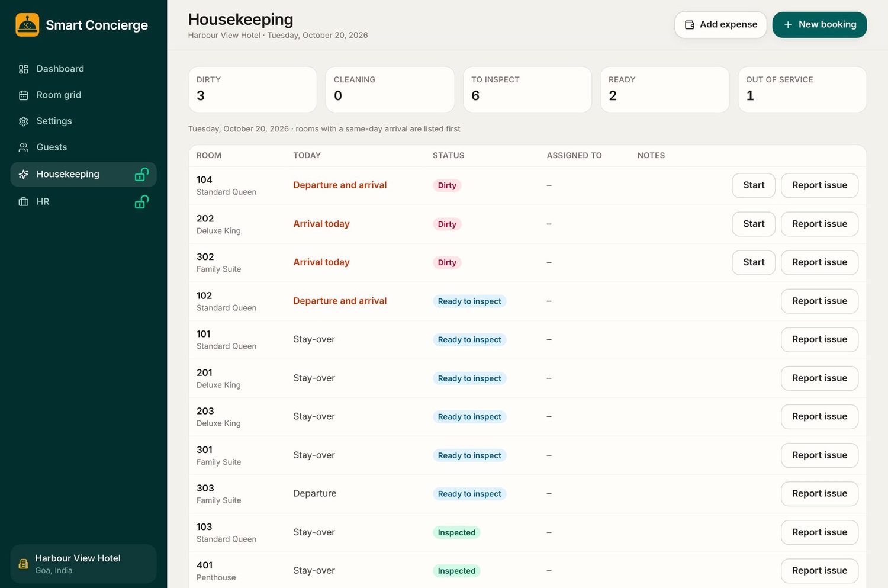This screenshot has width=888, height=588.
Task: Click the Dirty status badge for room 202
Action: pos(447,224)
